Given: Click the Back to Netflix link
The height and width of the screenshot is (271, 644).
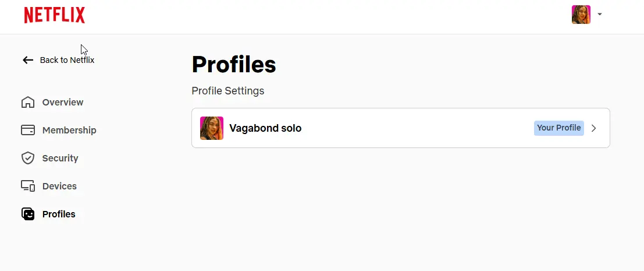Looking at the screenshot, I should point(67,60).
